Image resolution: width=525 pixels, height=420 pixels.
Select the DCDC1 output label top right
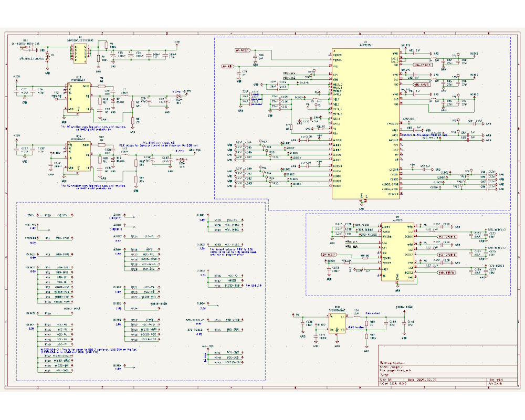[474, 53]
